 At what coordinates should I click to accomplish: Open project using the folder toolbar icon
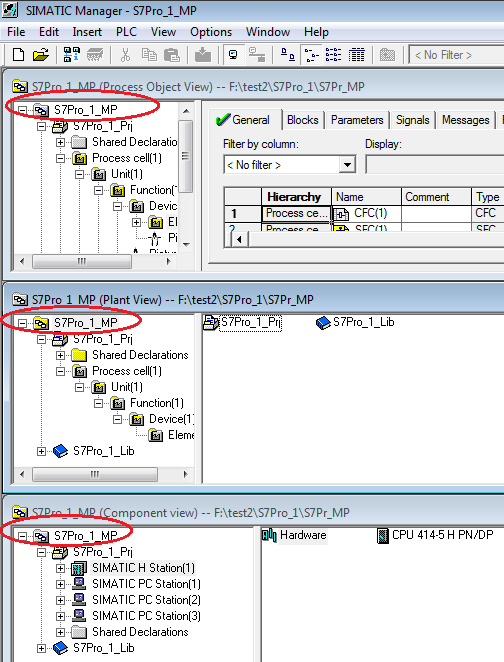pos(41,55)
